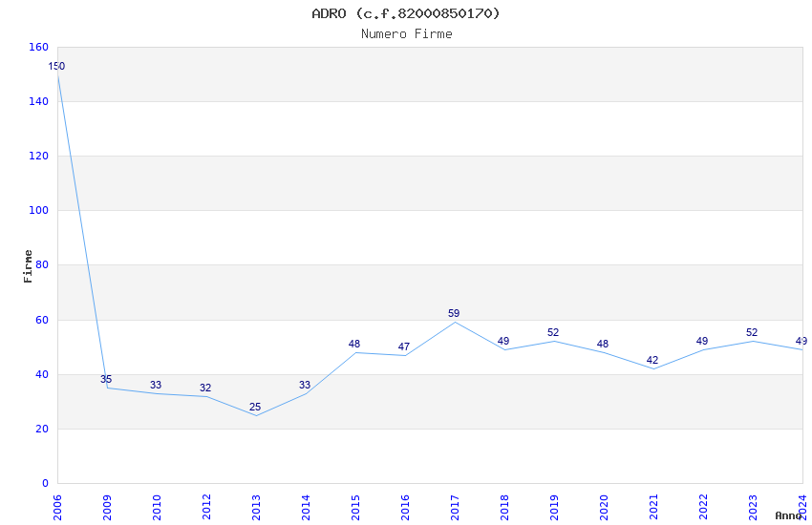Select the 47 data label for 2016
Screen dimensions: 812x525
(404, 346)
